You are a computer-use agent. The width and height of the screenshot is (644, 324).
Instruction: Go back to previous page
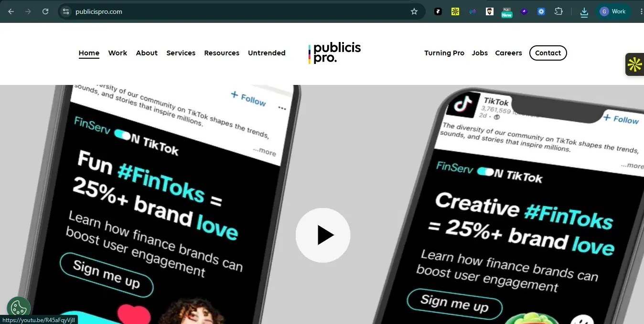click(x=11, y=11)
